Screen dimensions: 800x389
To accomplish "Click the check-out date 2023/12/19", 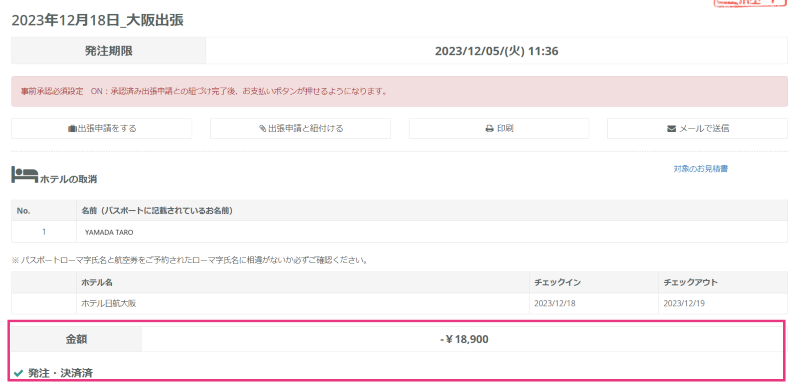I will [684, 304].
